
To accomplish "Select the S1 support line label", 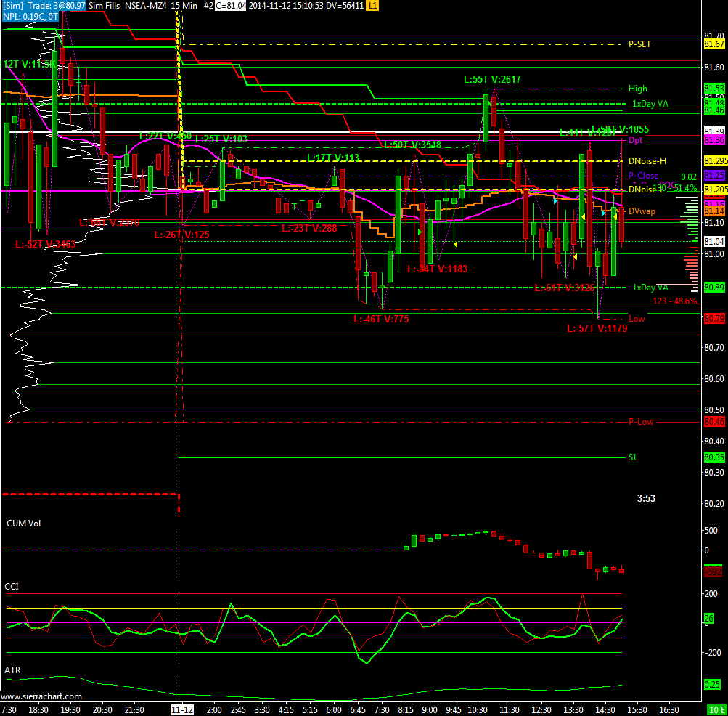I will [632, 457].
